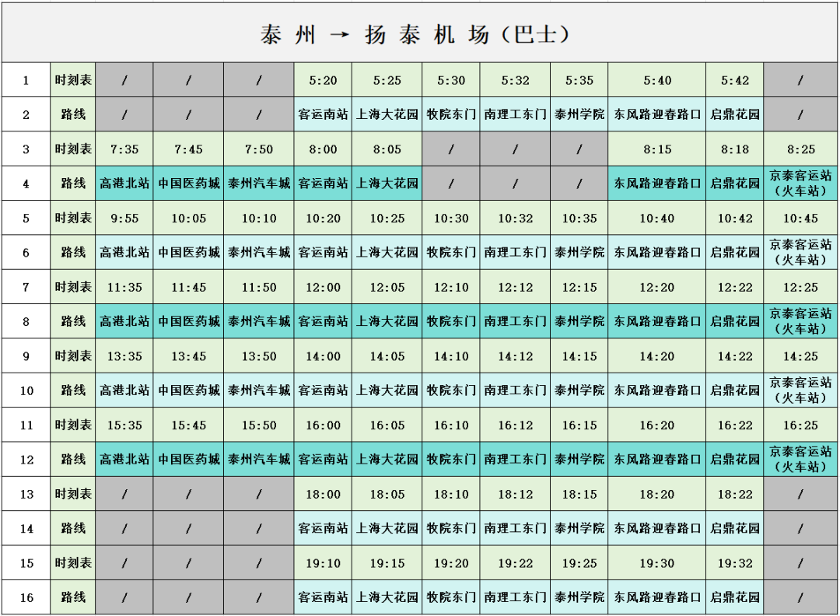Select the 12:00 departure in row 7
The width and height of the screenshot is (840, 616).
pos(323,286)
